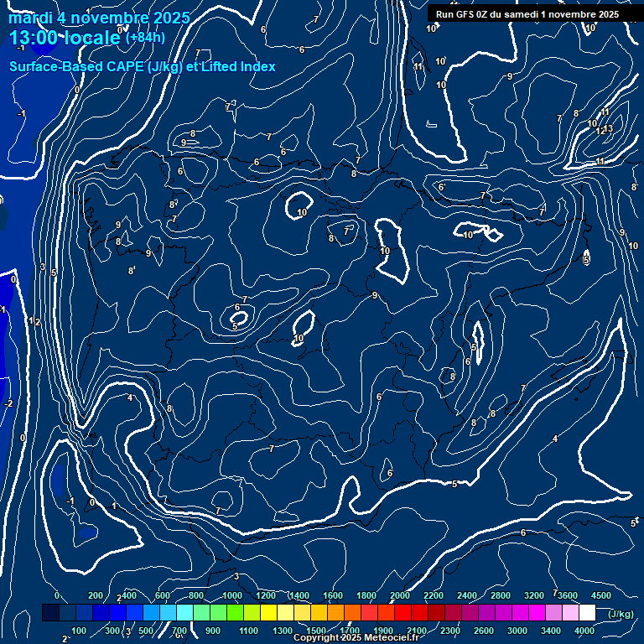The image size is (644, 644).
Task: Click the legend value '4500'
Action: click(x=601, y=595)
